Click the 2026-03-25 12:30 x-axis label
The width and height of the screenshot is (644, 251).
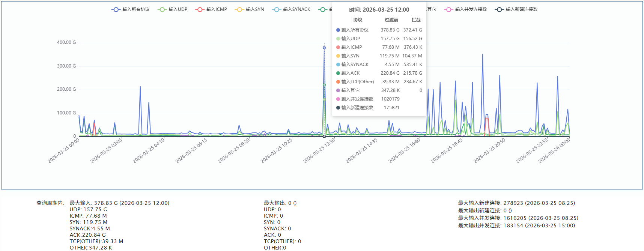(x=319, y=151)
